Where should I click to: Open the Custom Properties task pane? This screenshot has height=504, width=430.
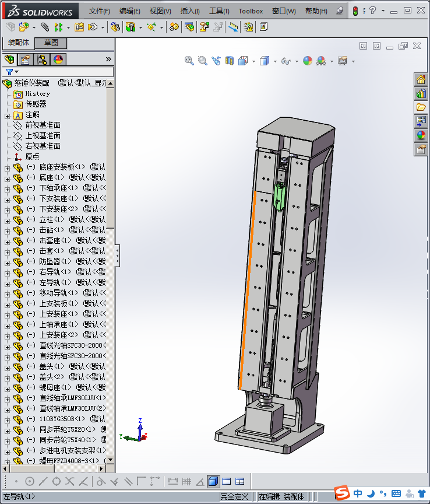click(x=421, y=149)
